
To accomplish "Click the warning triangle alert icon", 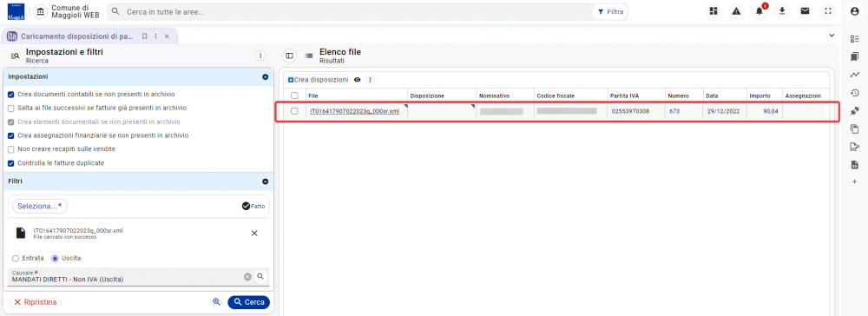I will (736, 11).
